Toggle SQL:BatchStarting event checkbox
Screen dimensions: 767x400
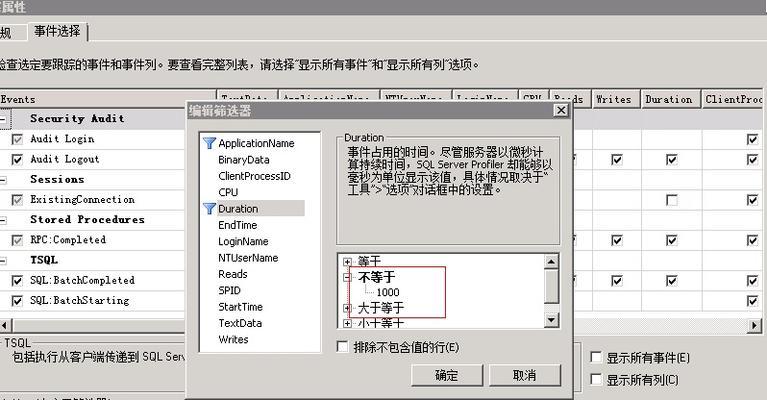point(17,301)
